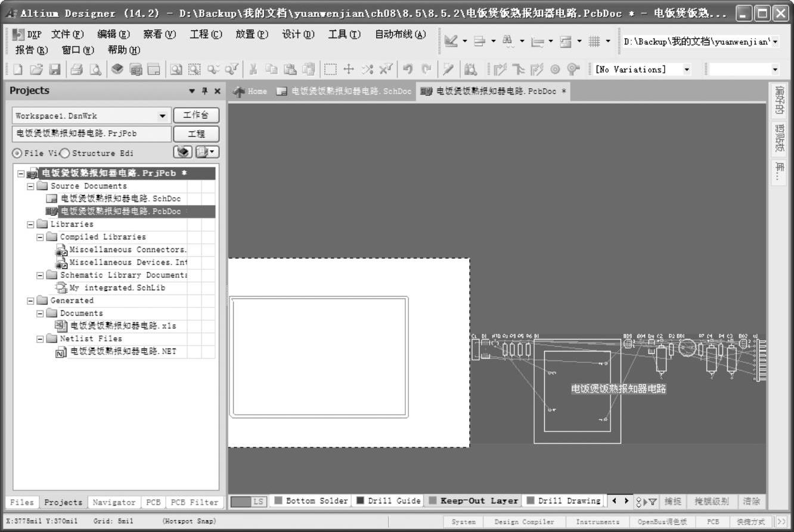This screenshot has height=532, width=794.
Task: Open the 设计(D) menu
Action: 298,35
